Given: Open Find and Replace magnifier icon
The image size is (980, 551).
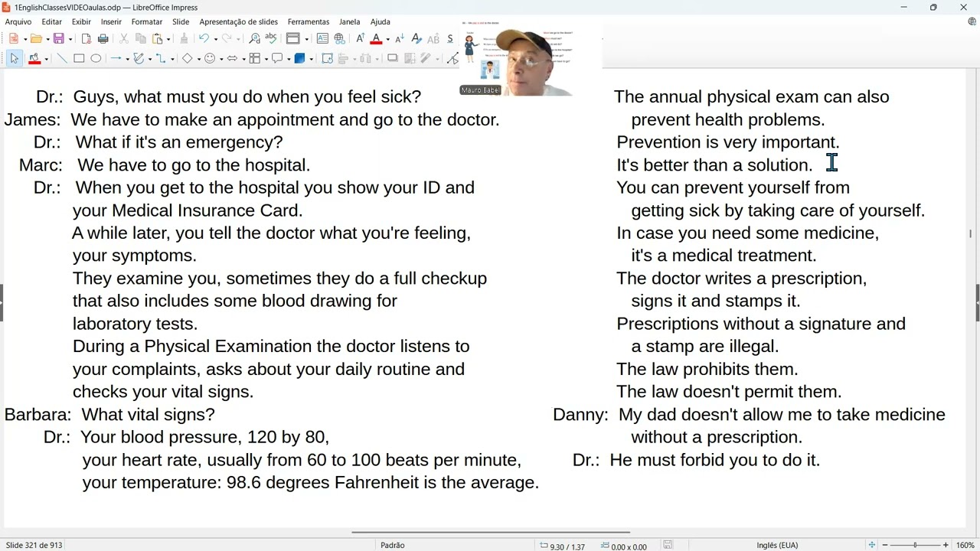Looking at the screenshot, I should [x=254, y=38].
